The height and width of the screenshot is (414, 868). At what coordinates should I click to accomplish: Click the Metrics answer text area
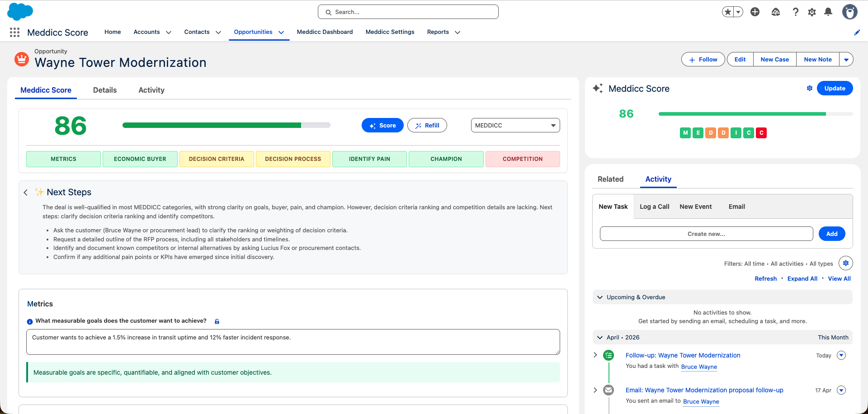293,342
